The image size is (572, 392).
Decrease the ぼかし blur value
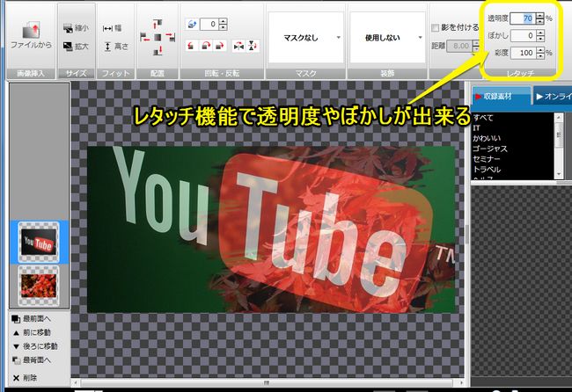(x=540, y=39)
